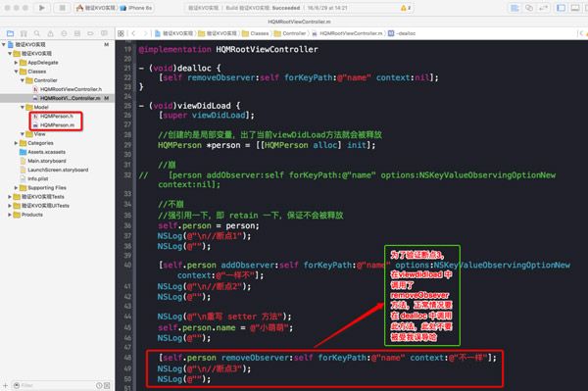Toggle the navigator pane visibility

[561, 8]
